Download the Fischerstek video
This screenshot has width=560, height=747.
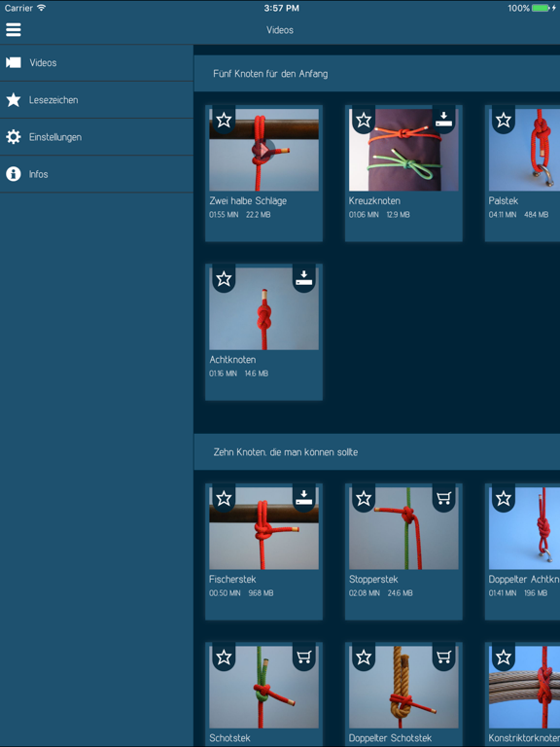coord(303,498)
